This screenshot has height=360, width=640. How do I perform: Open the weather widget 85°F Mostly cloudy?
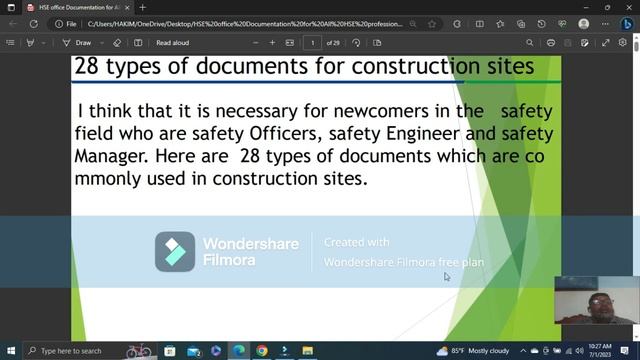click(473, 351)
